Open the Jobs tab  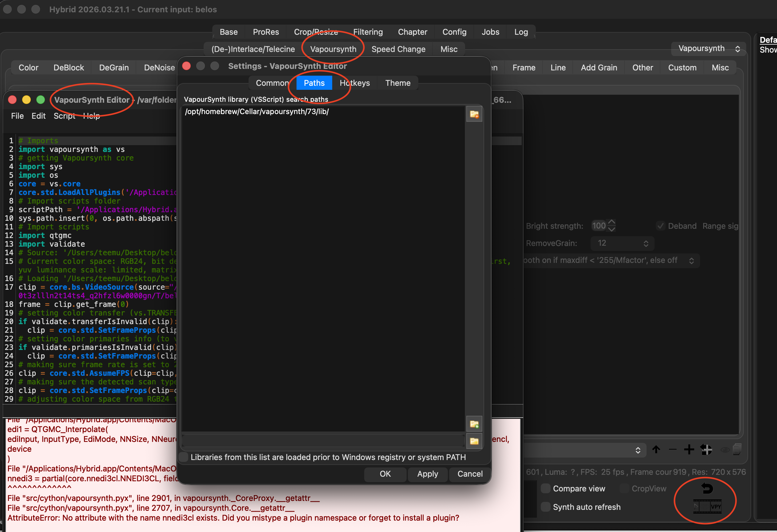(x=490, y=32)
